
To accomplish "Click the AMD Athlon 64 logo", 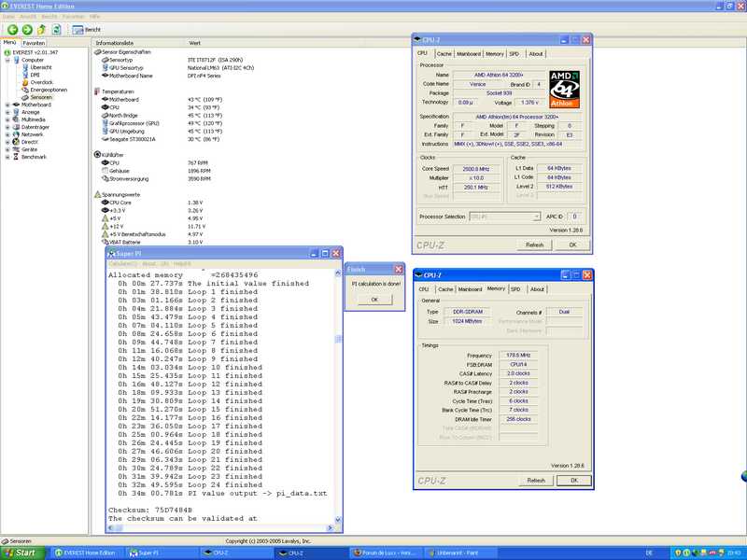I will click(564, 90).
